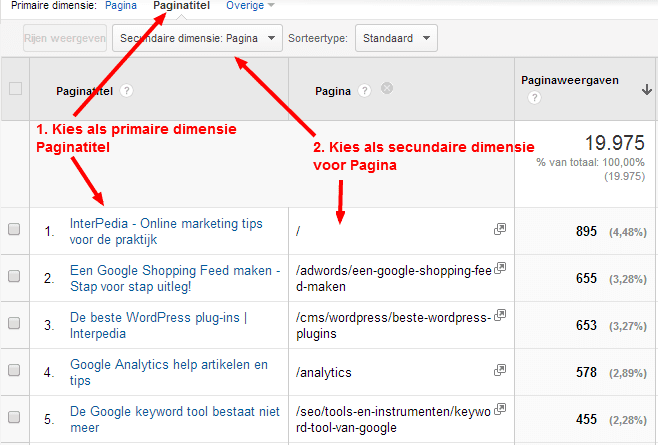The width and height of the screenshot is (658, 445).
Task: Click the (3,27%) percentage value
Action: [x=628, y=326]
